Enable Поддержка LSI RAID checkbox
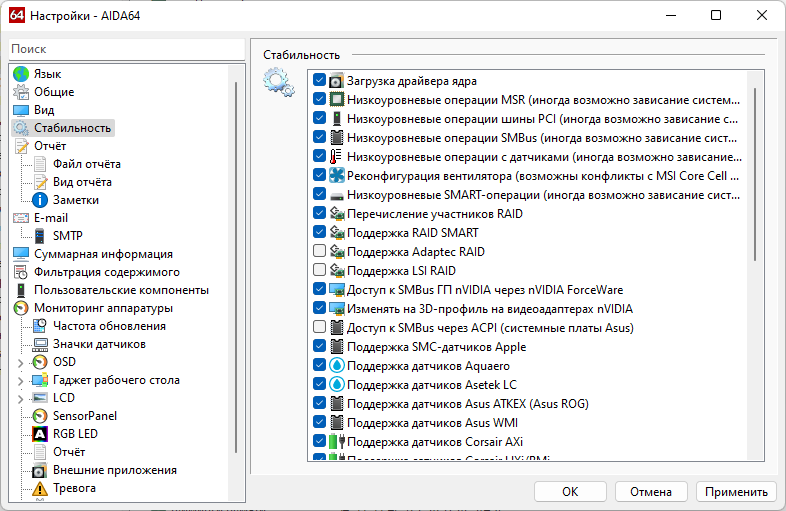Screen dimensions: 786x511 click(319, 270)
